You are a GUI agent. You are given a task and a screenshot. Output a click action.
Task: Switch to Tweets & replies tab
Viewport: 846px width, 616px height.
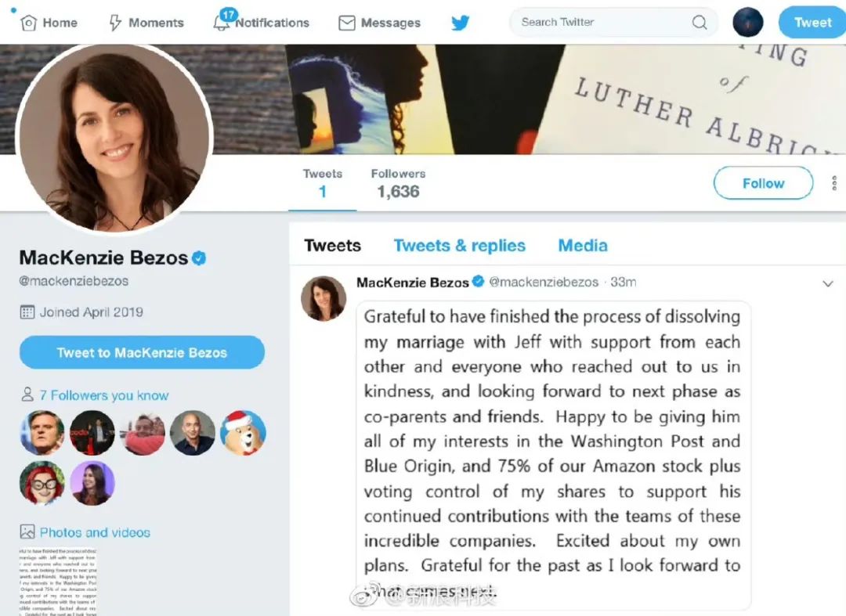coord(460,246)
